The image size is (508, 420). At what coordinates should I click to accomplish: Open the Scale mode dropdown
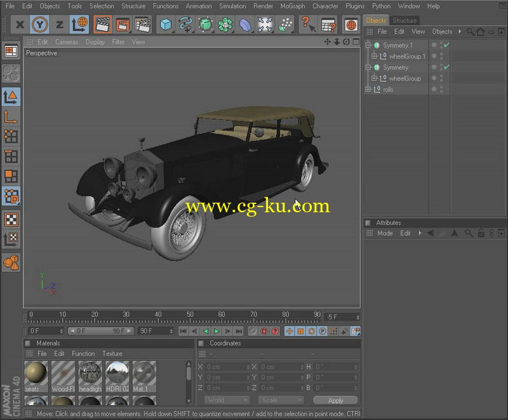281,400
